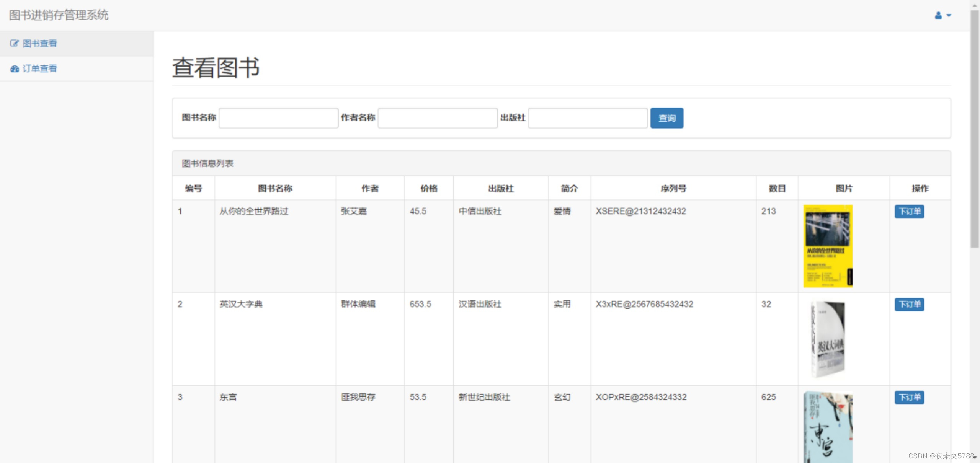Click publisher cell 汉语出版社

480,304
